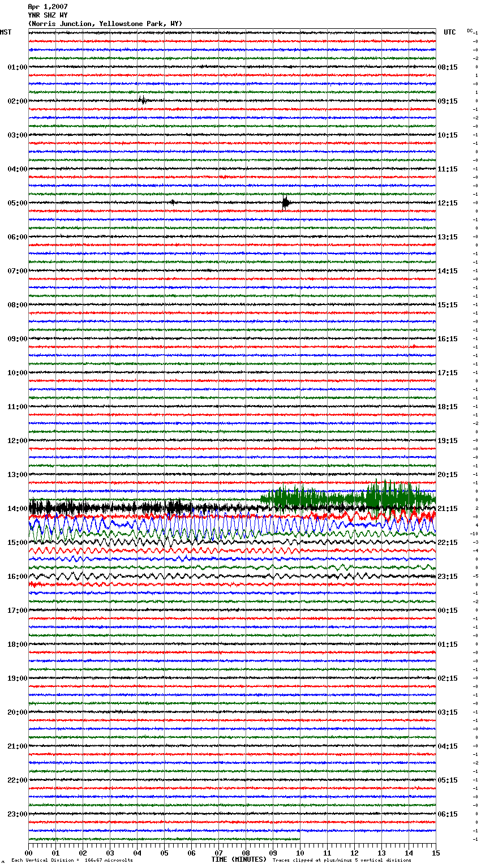Click the black seismic spike on the 05:00 trace
This screenshot has width=481, height=868.
(x=286, y=203)
